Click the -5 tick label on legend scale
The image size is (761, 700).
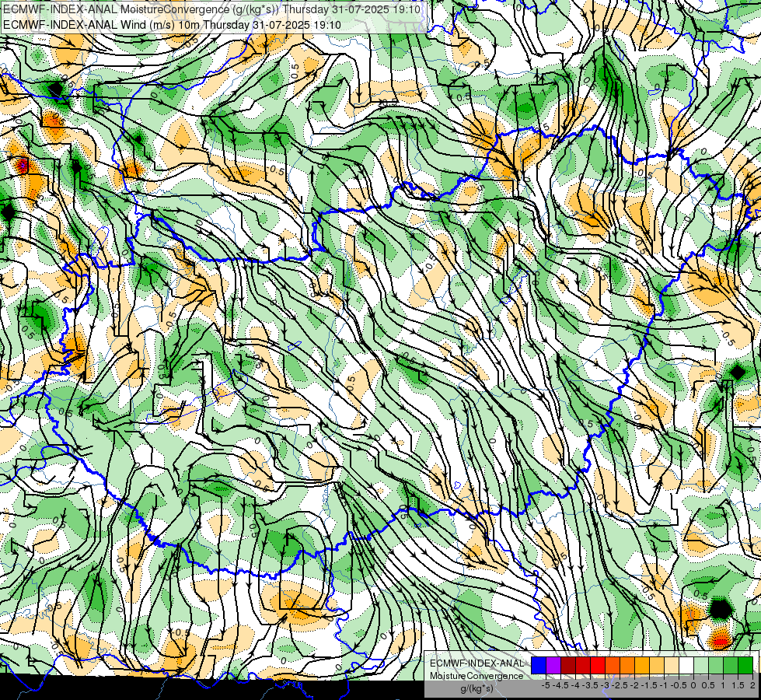(x=546, y=685)
